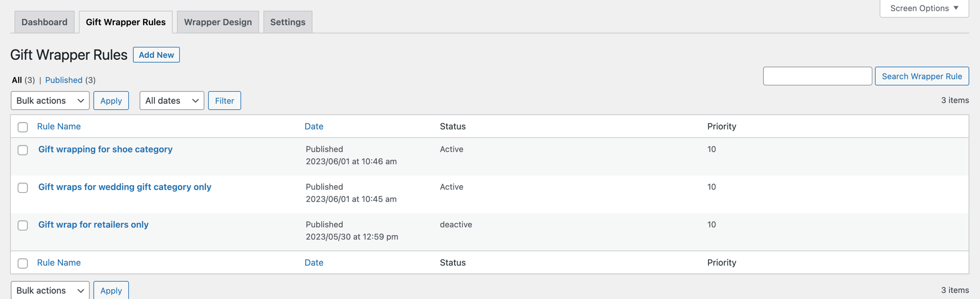
Task: Select the checkbox beside 'Gift wraps for wedding gift category only'
Action: pyautogui.click(x=23, y=188)
